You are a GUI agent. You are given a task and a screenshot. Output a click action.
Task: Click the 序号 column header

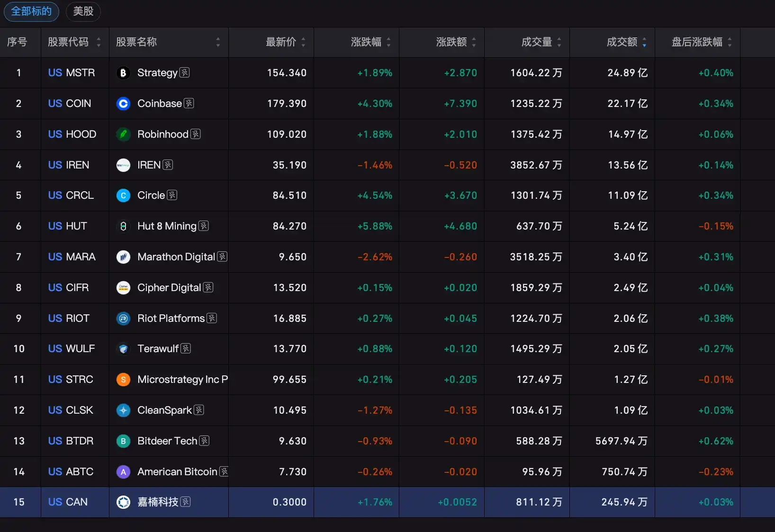[17, 42]
